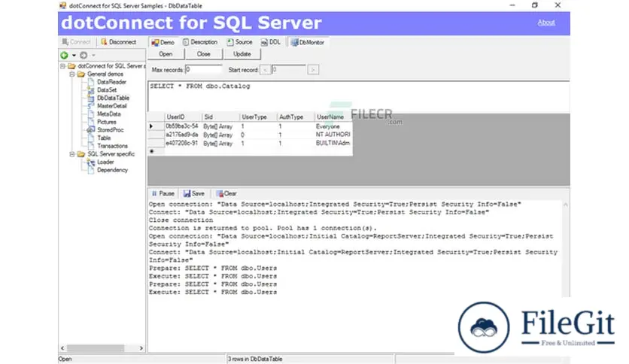Sort by the UserType column header

(258, 117)
